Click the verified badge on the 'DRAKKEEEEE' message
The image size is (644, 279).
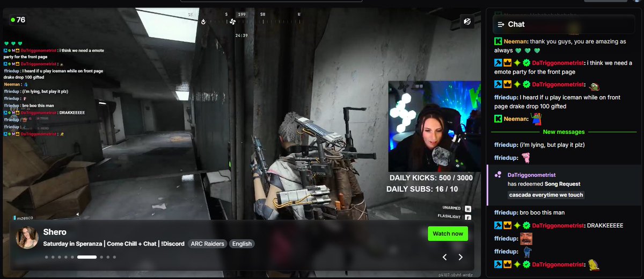click(527, 226)
